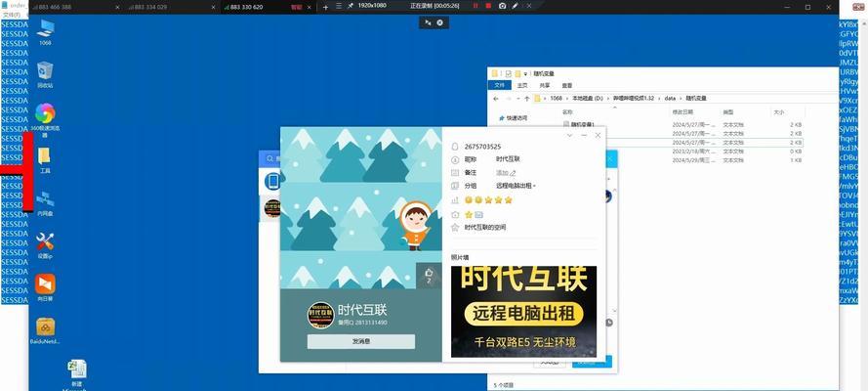
Task: Click the pen annotate icon in remote toolbar
Action: [x=516, y=6]
